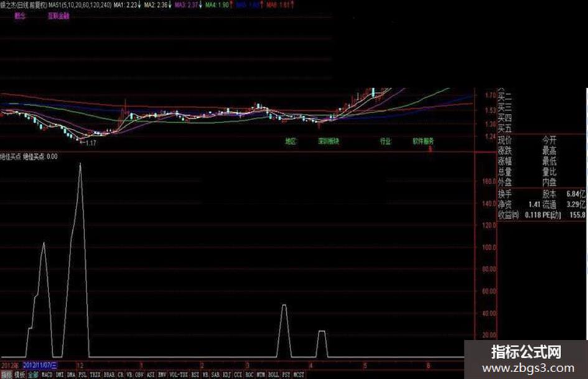Click the highlighted date 2012/11/07 label
This screenshot has width=588, height=379.
[40, 365]
